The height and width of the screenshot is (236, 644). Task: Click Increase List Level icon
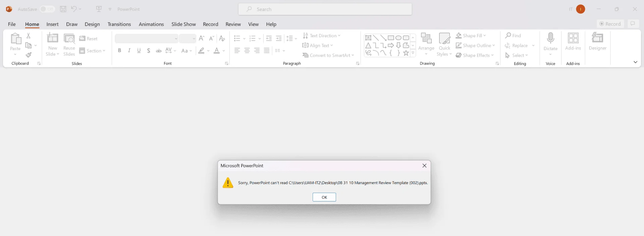tap(279, 38)
